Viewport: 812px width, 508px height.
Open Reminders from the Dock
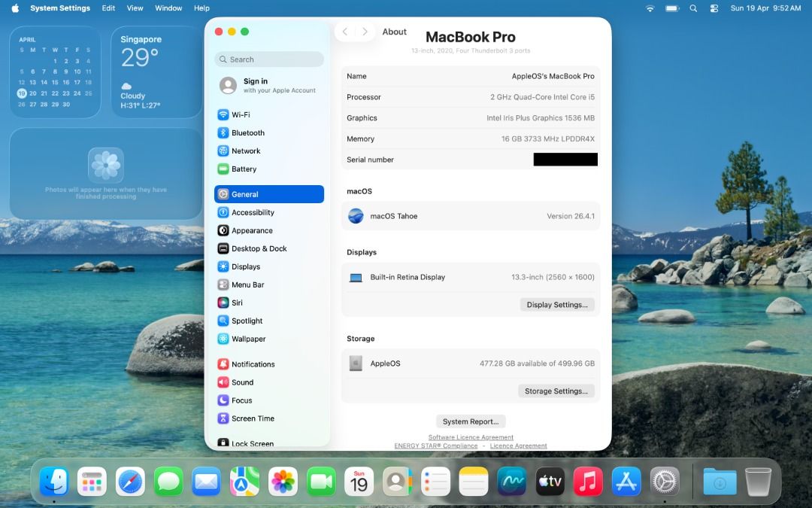pyautogui.click(x=435, y=482)
